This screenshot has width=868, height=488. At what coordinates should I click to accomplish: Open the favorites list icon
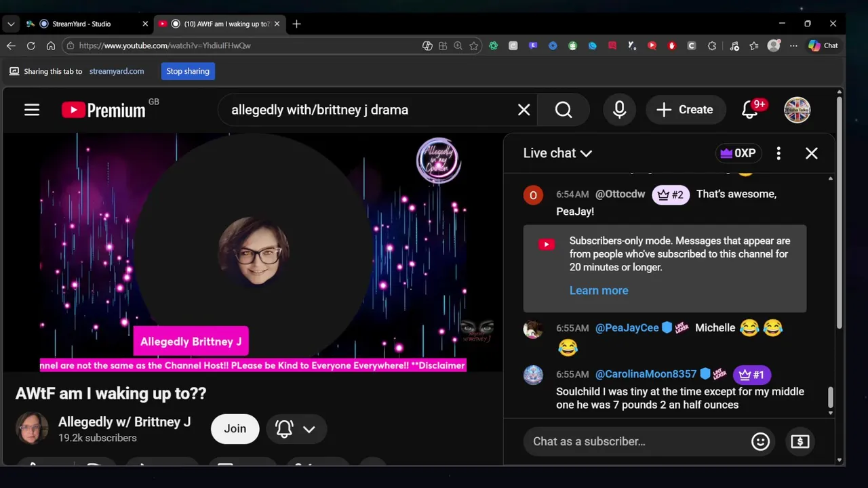[754, 45]
